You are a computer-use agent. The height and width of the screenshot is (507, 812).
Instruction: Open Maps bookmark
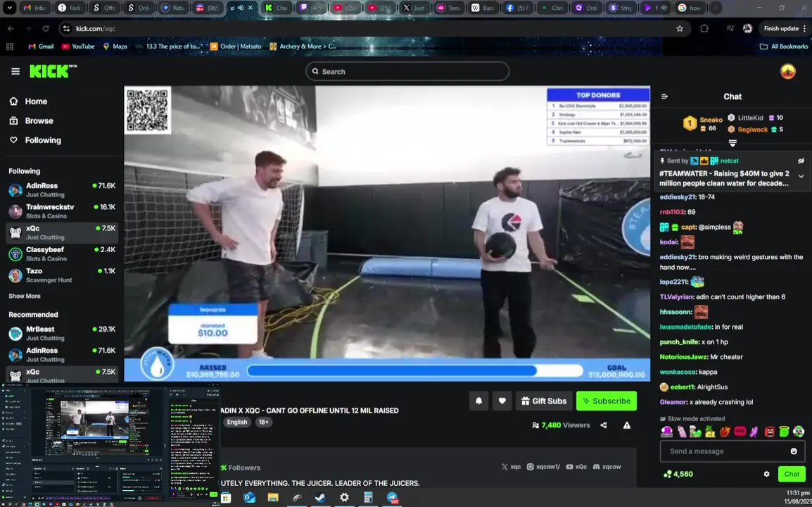[x=115, y=46]
